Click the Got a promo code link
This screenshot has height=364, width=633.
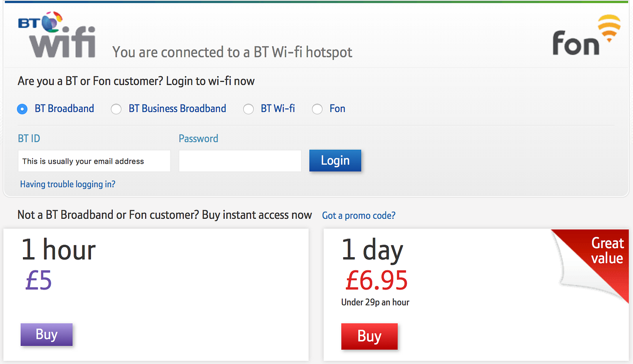pyautogui.click(x=358, y=216)
